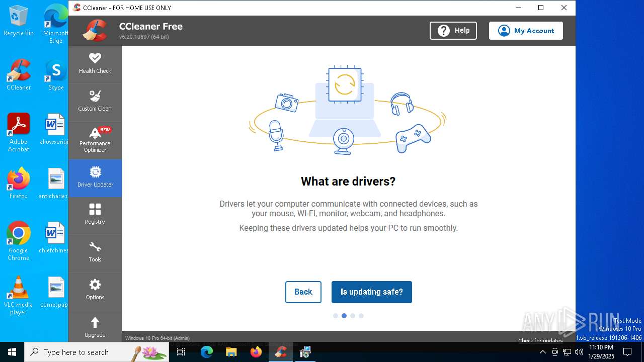Click the Help button

[x=453, y=31]
